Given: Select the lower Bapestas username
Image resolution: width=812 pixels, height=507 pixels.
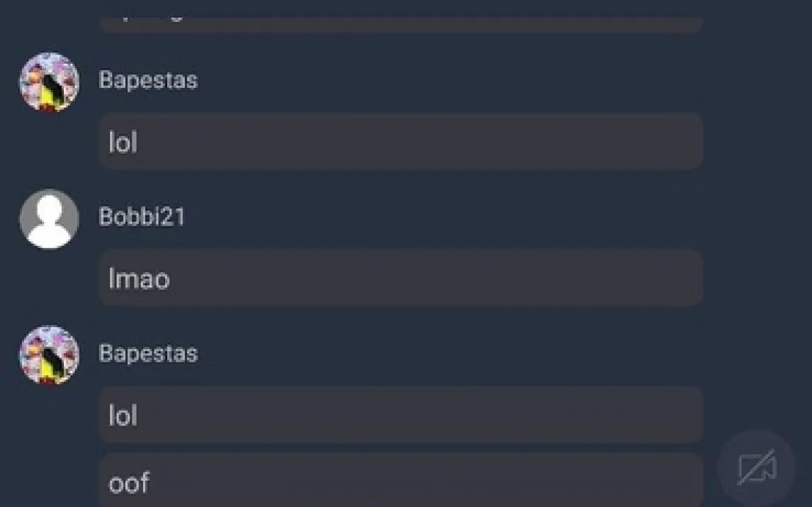Looking at the screenshot, I should 148,353.
